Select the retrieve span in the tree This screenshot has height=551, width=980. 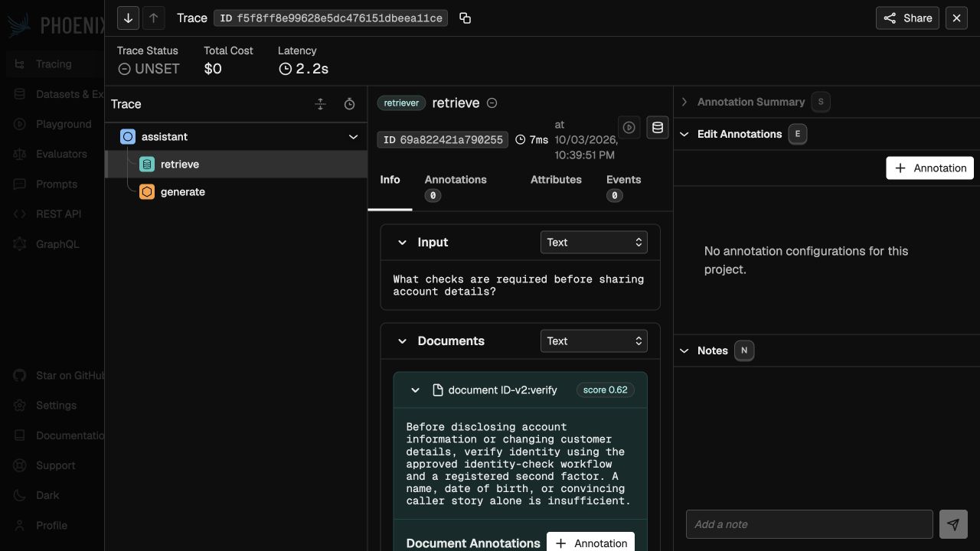(x=237, y=165)
